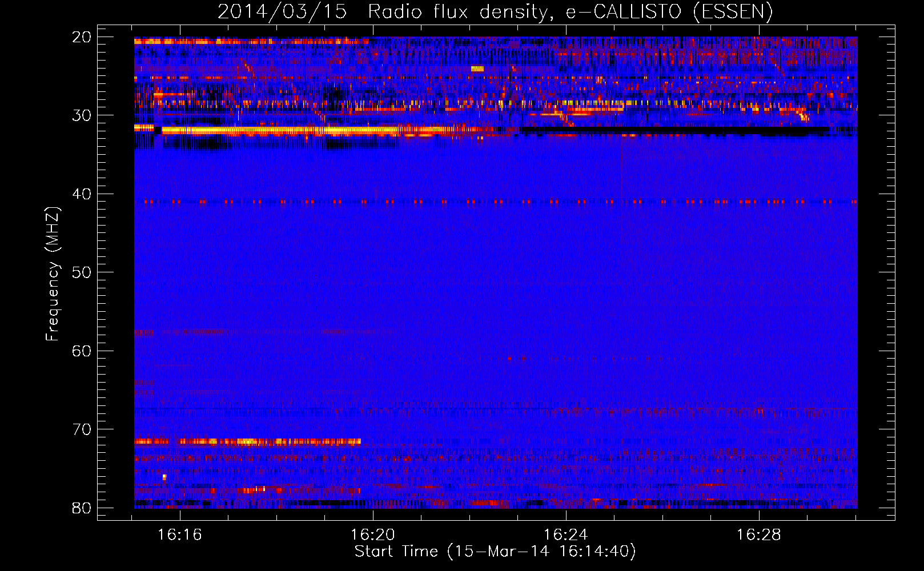Click the 70 frequency tick label
924x571 pixels.
pos(82,429)
